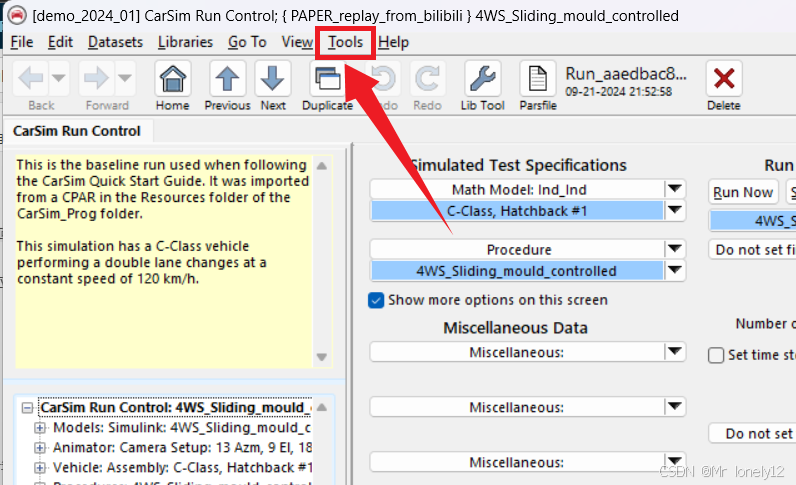View the Parsfile document icon

coord(538,78)
